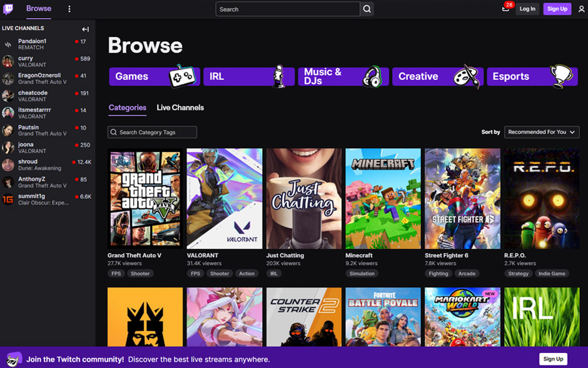Image resolution: width=588 pixels, height=368 pixels.
Task: Open itsmestarrrr channel avatar
Action: click(x=8, y=113)
